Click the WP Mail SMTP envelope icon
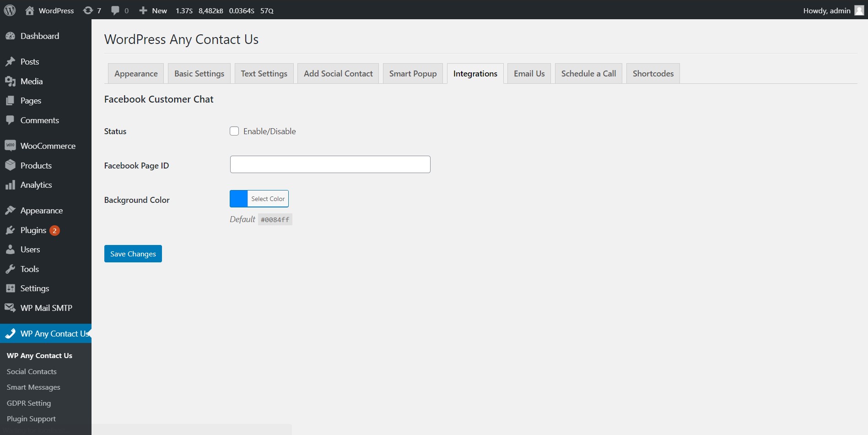 10,308
